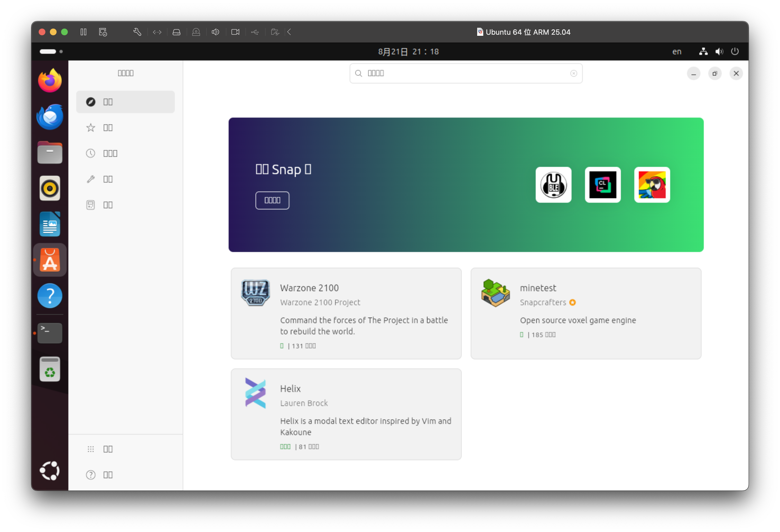Click the App Center icon in dock
Screen dimensions: 780x532
tap(50, 260)
